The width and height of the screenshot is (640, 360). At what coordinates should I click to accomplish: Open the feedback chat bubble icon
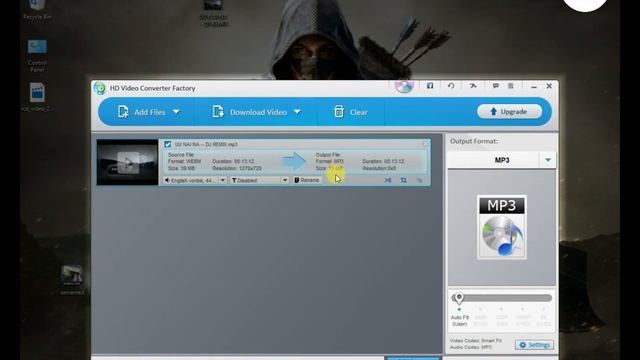click(x=496, y=86)
